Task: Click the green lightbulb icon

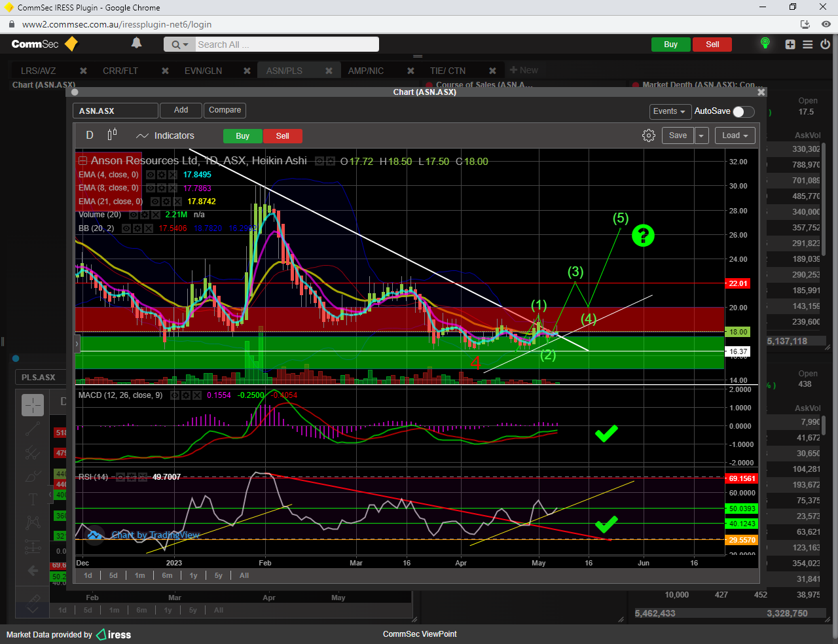Action: click(x=765, y=43)
